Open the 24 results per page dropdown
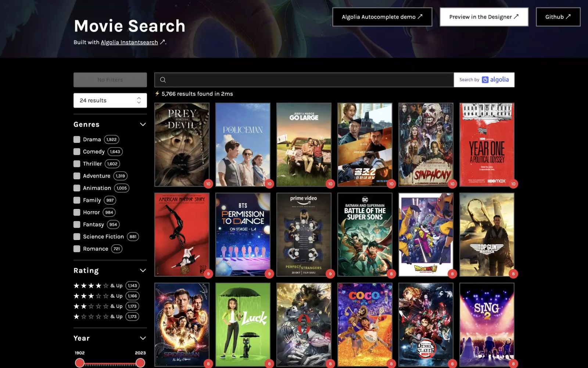Screen dimensions: 588x368 coord(110,100)
